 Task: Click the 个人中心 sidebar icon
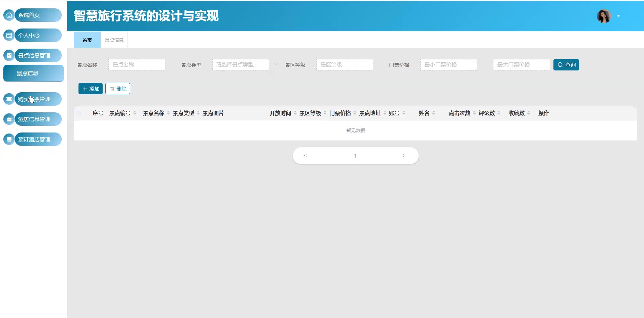[x=9, y=35]
